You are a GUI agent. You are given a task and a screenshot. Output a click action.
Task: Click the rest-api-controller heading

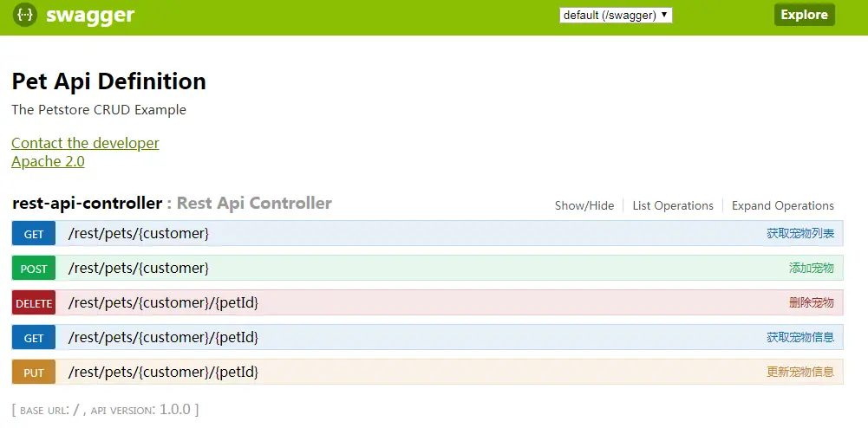tap(87, 203)
